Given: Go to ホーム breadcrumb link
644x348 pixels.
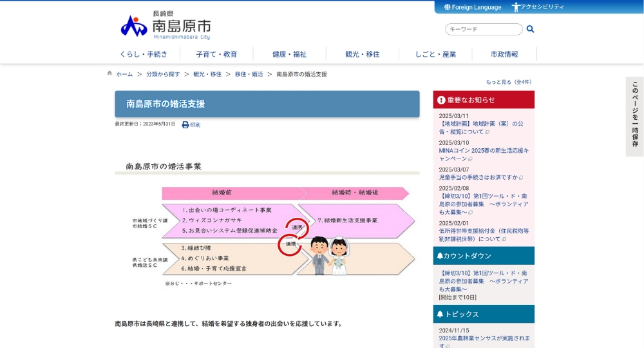Looking at the screenshot, I should [124, 74].
